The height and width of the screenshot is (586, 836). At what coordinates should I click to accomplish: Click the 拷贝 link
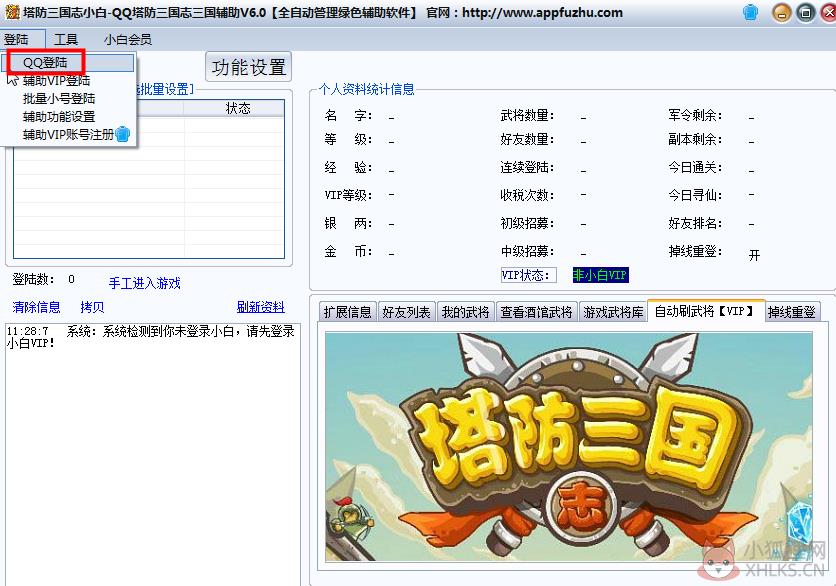[x=92, y=307]
